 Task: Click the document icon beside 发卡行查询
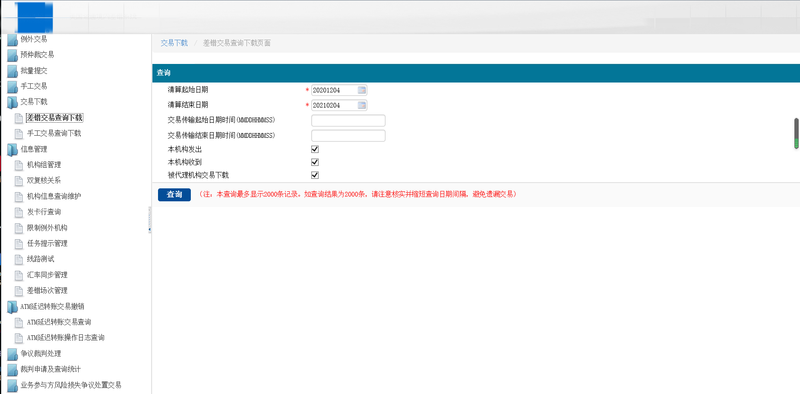click(19, 212)
